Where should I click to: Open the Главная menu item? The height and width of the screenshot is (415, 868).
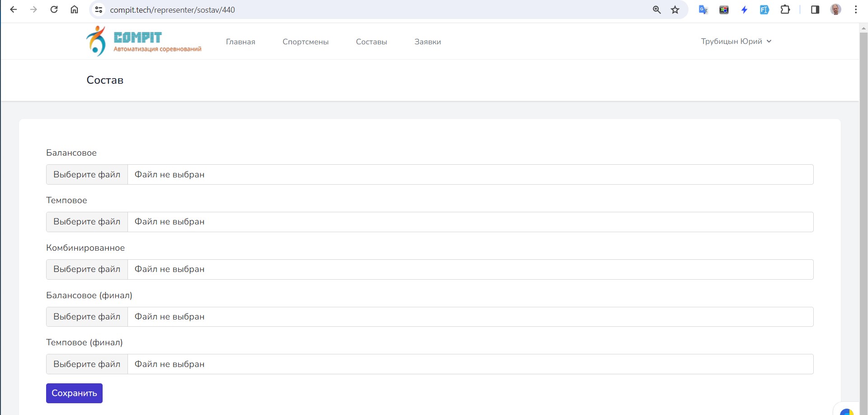pyautogui.click(x=241, y=42)
